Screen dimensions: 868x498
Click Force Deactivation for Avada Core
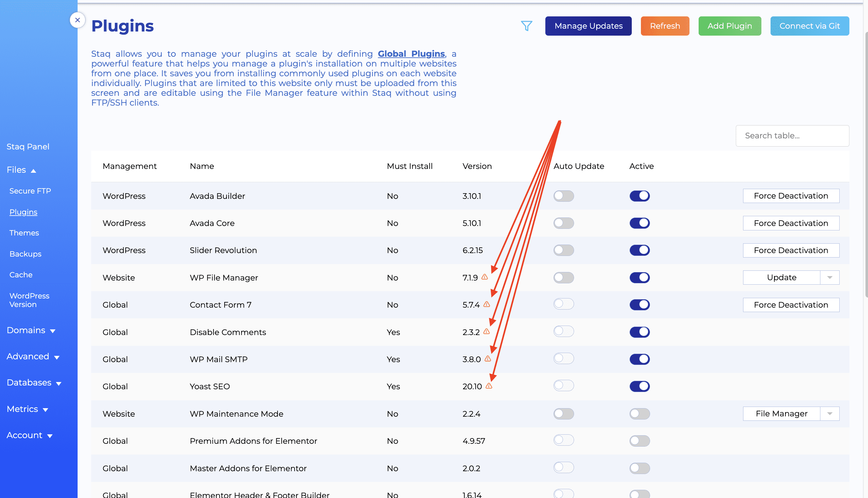[791, 223]
